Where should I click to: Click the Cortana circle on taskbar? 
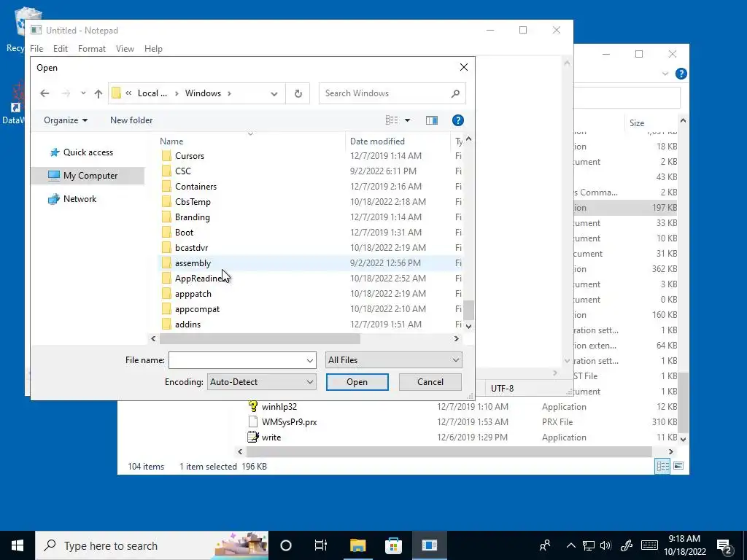pos(285,545)
